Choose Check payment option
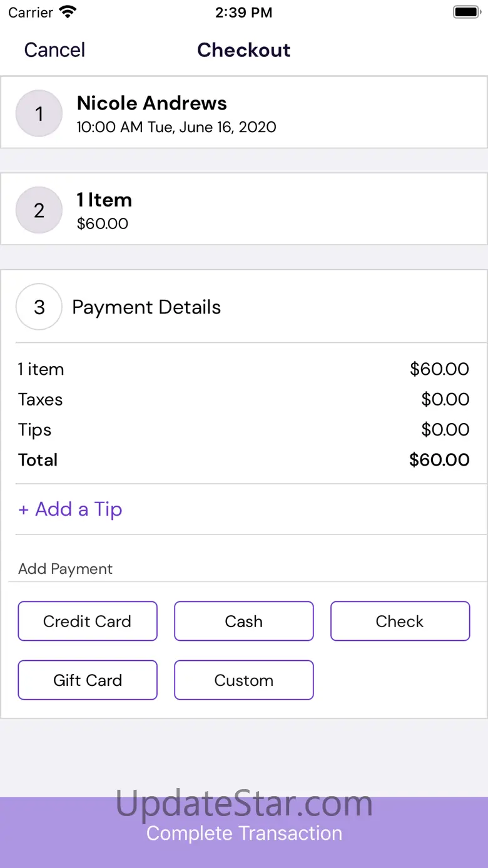Viewport: 488px width, 868px height. [400, 621]
